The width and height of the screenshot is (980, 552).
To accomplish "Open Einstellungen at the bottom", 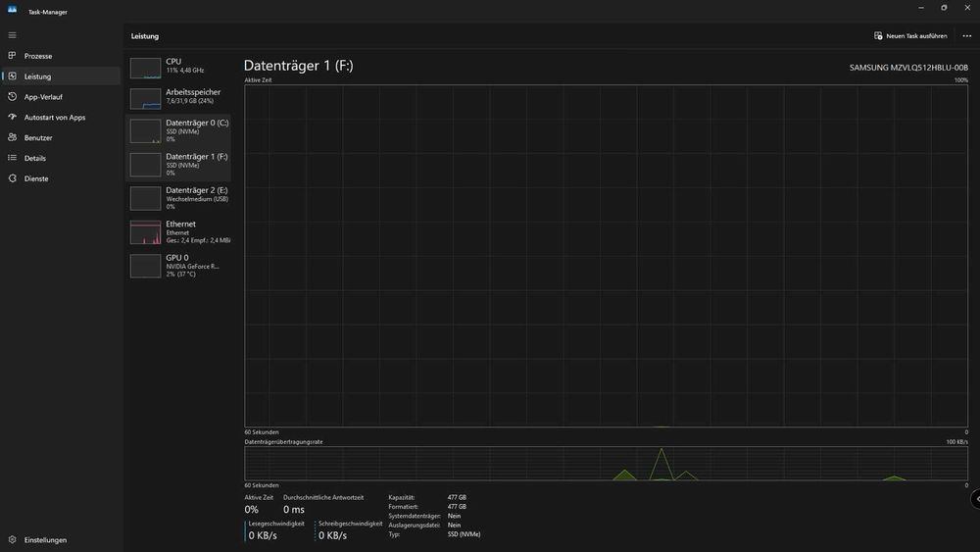I will tap(61, 539).
